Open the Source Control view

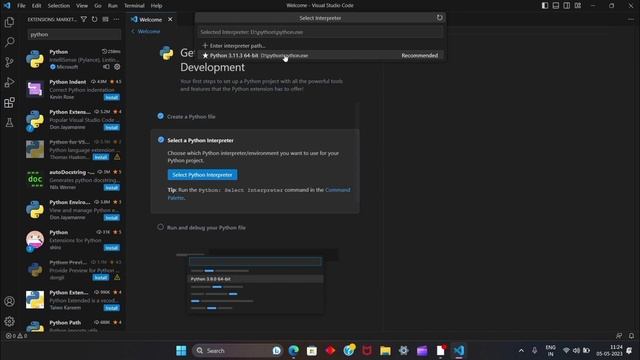tap(9, 62)
